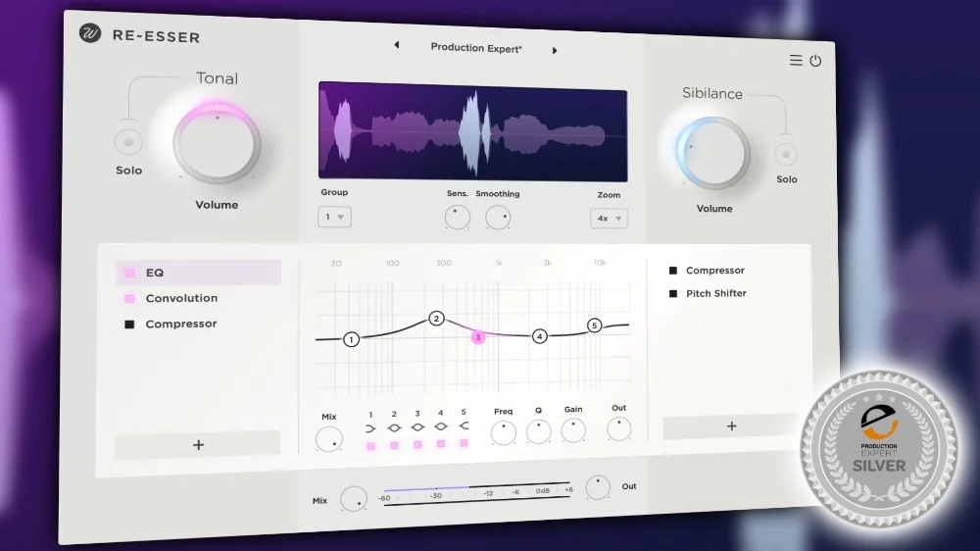Click the RE-ESSER logo icon
Viewport: 980px width, 551px height.
(x=90, y=33)
